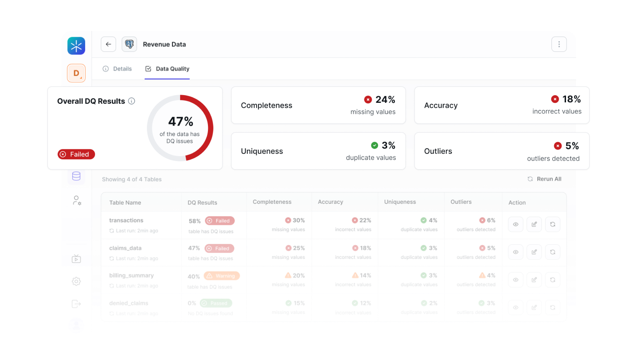Open the settings gear in sidebar
Screen dimensions: 637x364
[76, 282]
